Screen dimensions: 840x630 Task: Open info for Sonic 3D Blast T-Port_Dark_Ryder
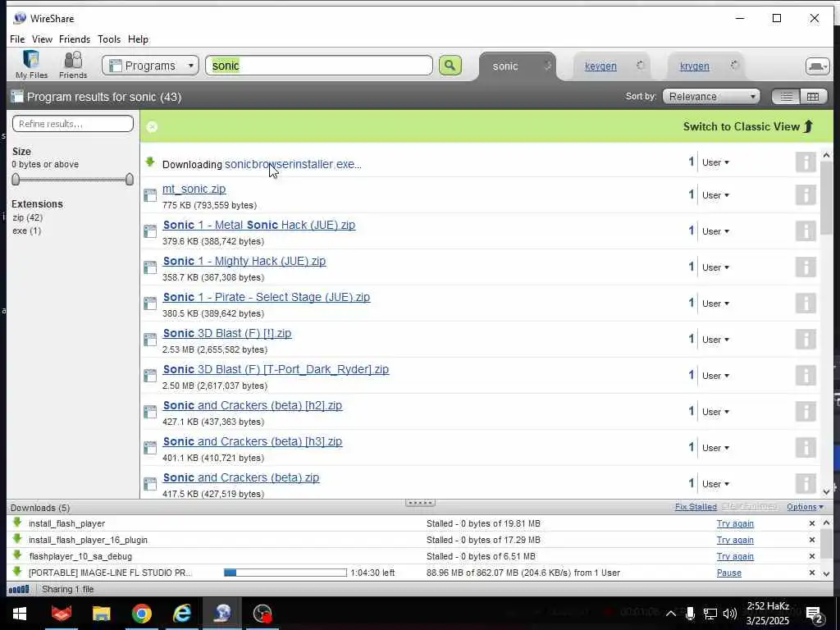[x=806, y=376]
